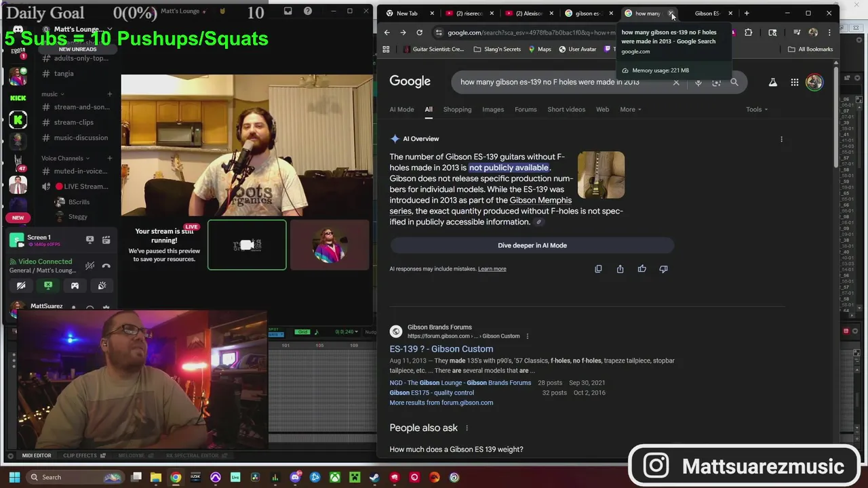The image size is (868, 488).
Task: Open the KICK text server icon
Action: (18, 98)
